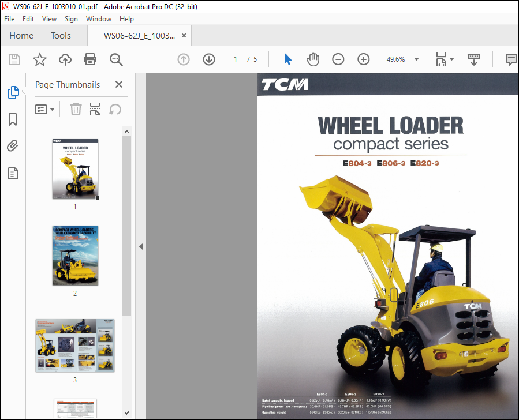This screenshot has width=519, height=420.
Task: Go to next page arrow
Action: click(x=209, y=59)
